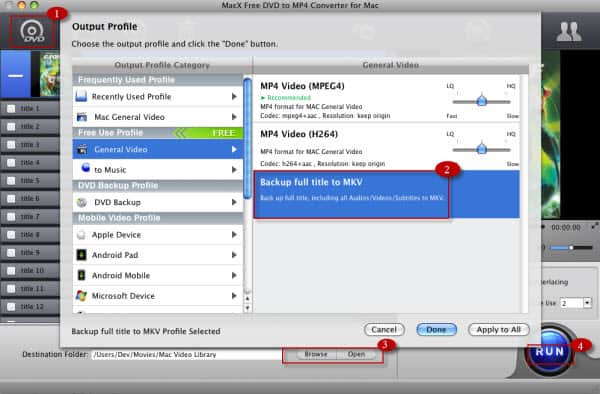Click the blue RUN button
This screenshot has width=600, height=394.
coord(549,351)
